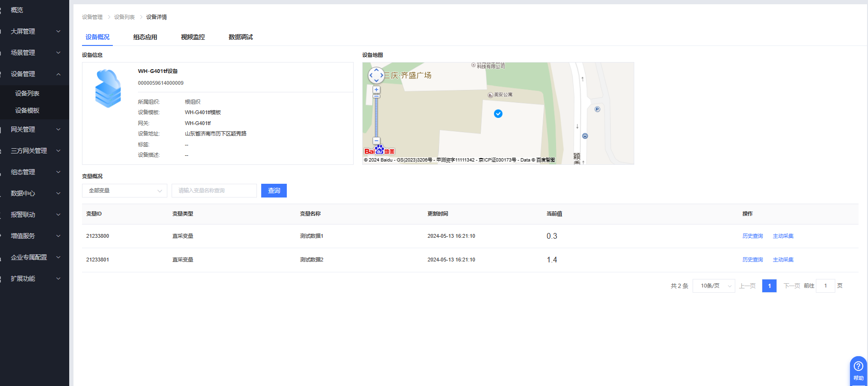Click the 查询 search button
This screenshot has height=386, width=868.
(274, 190)
